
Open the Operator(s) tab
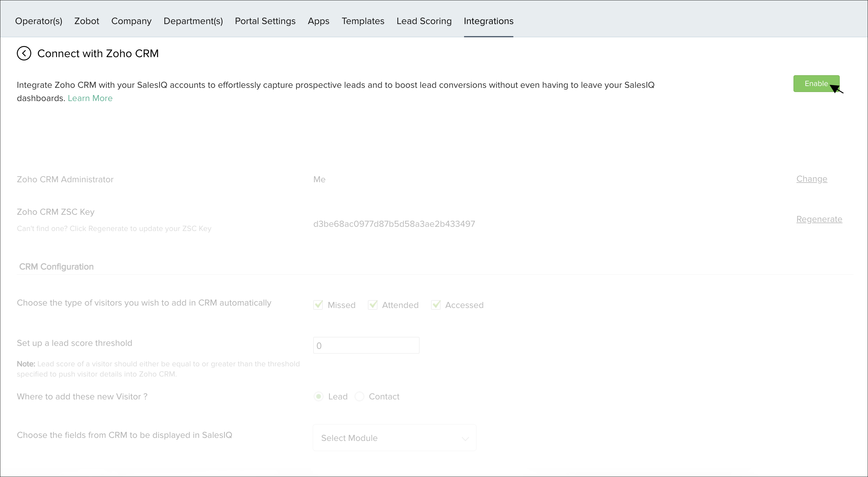(39, 21)
